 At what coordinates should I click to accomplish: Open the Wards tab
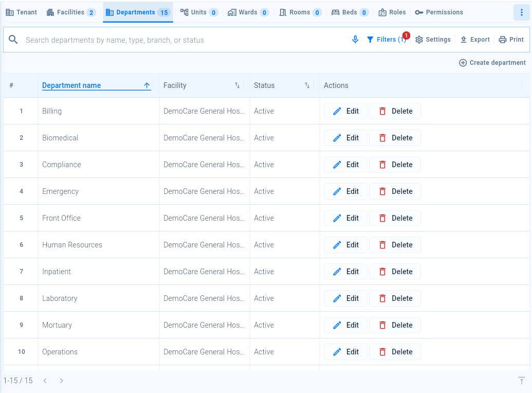click(x=248, y=12)
